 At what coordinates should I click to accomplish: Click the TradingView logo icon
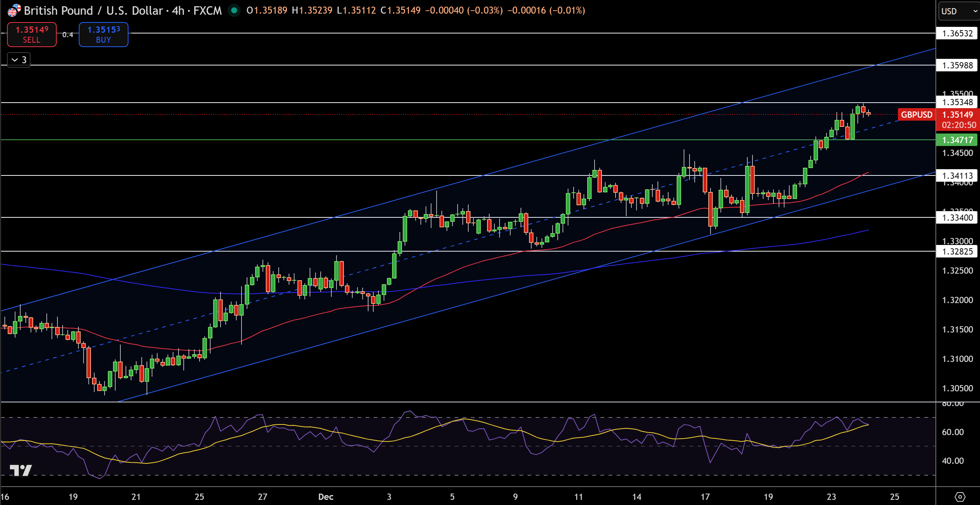21,470
